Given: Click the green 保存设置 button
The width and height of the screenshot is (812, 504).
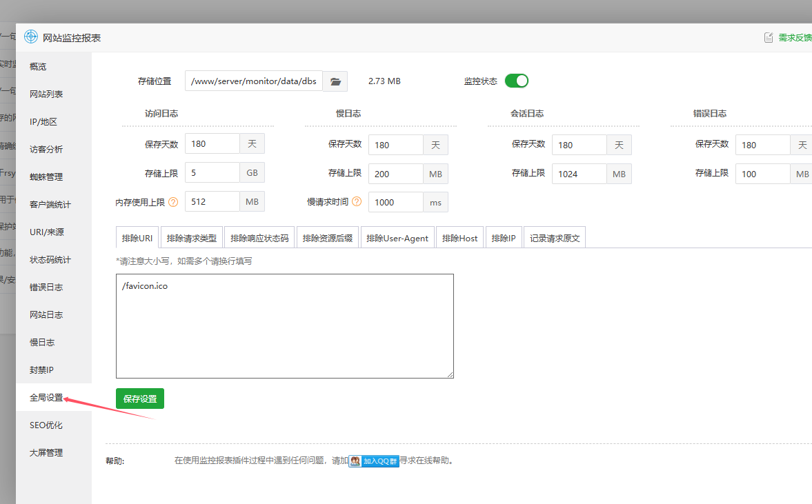Looking at the screenshot, I should click(x=140, y=399).
